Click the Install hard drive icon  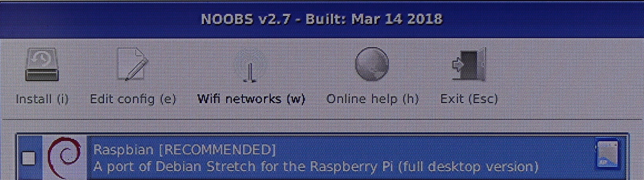(42, 64)
